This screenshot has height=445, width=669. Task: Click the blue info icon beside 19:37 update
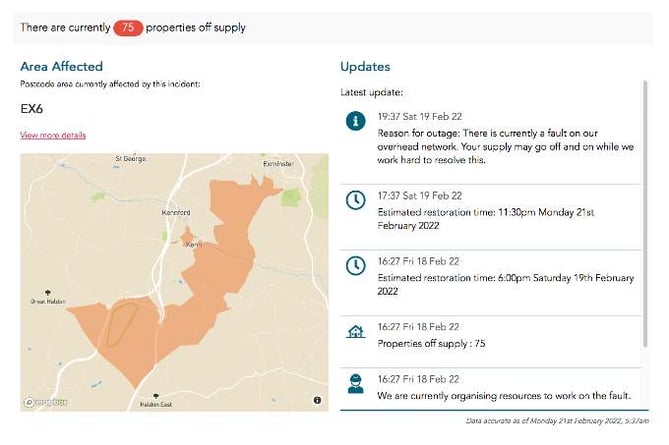[x=355, y=121]
